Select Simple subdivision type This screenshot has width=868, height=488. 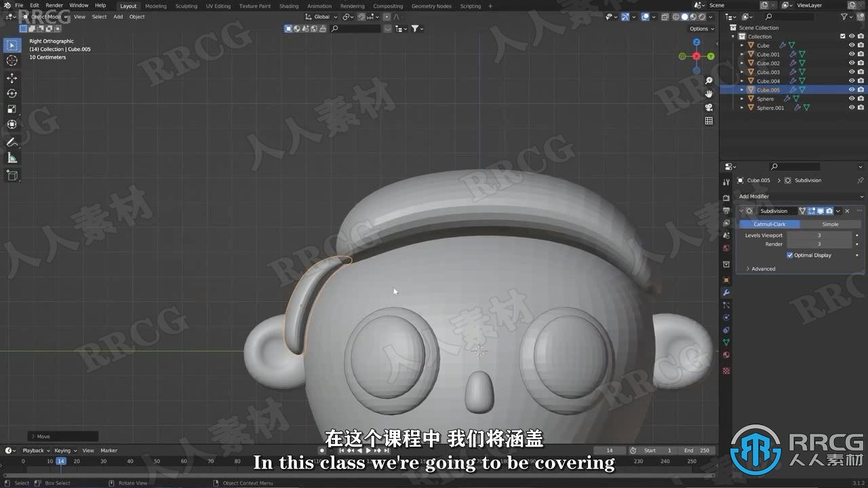830,224
